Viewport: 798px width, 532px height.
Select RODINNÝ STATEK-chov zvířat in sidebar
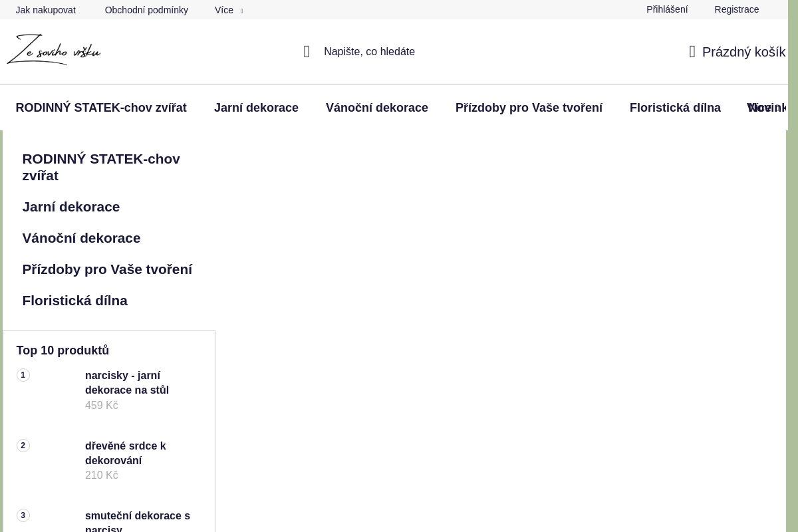coord(101,167)
